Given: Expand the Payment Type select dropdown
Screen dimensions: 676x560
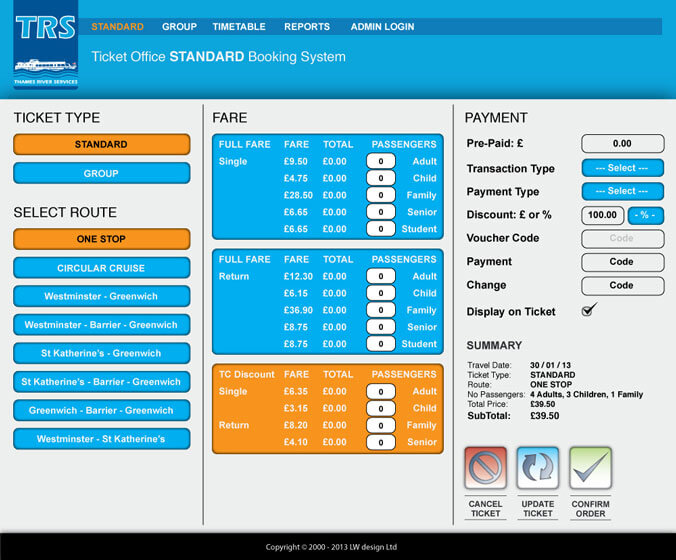Looking at the screenshot, I should pos(622,191).
